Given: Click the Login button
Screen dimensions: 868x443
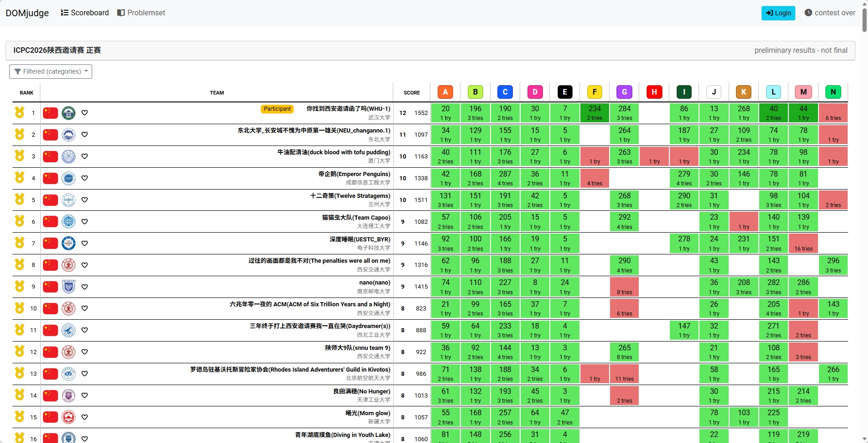Looking at the screenshot, I should coord(778,13).
